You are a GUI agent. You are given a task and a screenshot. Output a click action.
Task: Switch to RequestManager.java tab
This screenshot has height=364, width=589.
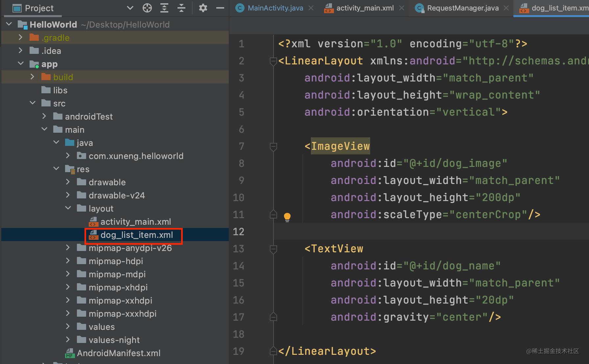[x=462, y=8]
